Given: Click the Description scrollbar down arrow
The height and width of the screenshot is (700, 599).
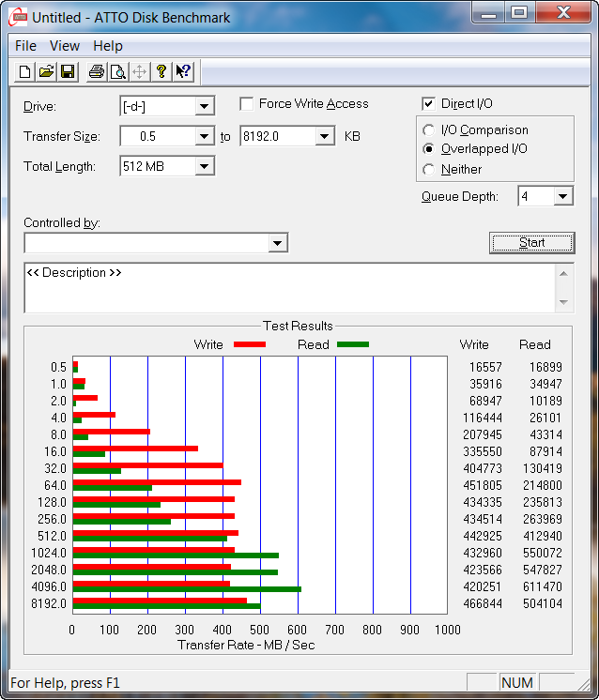Looking at the screenshot, I should [x=563, y=303].
